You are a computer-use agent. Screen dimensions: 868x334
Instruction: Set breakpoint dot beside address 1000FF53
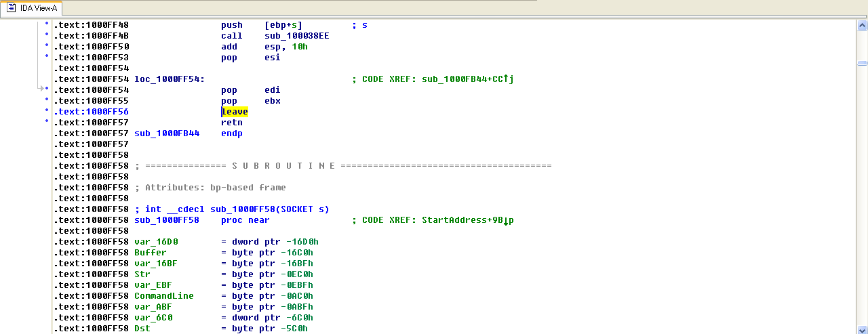[x=47, y=58]
